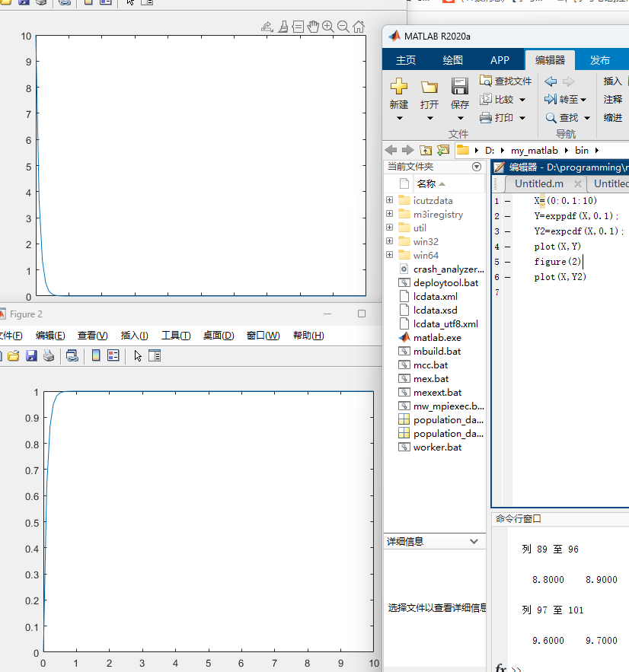Switch to the 绘图 ribbon tab
This screenshot has height=672, width=629.
click(x=453, y=60)
